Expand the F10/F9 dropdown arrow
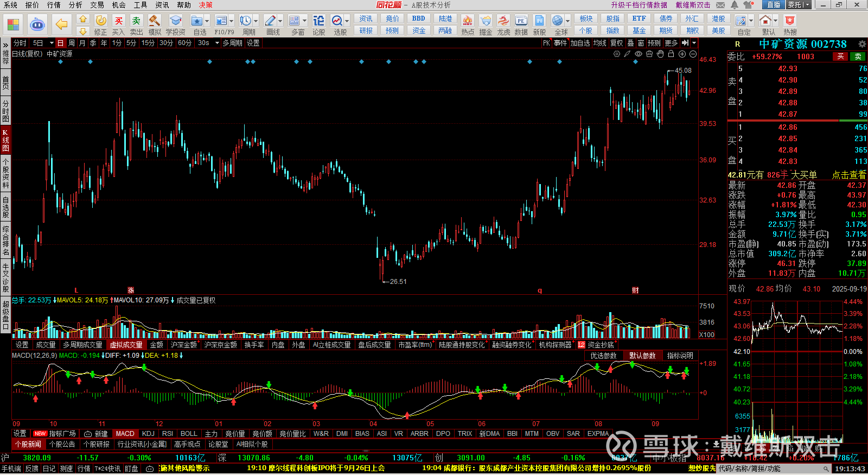The width and height of the screenshot is (868, 475). [231, 21]
